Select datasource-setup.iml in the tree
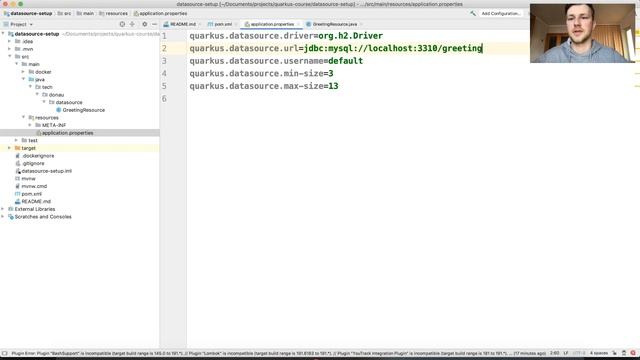The height and width of the screenshot is (360, 640). pyautogui.click(x=47, y=171)
